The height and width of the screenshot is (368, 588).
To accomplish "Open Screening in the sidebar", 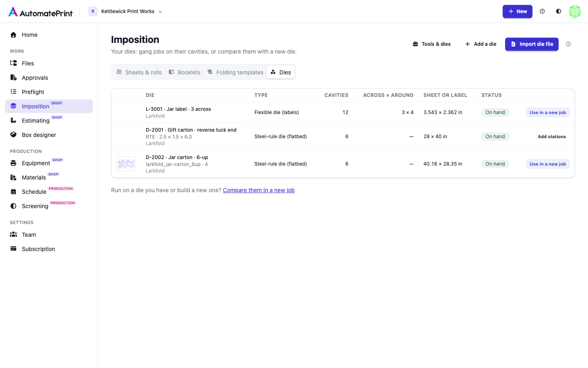I will (x=49, y=206).
